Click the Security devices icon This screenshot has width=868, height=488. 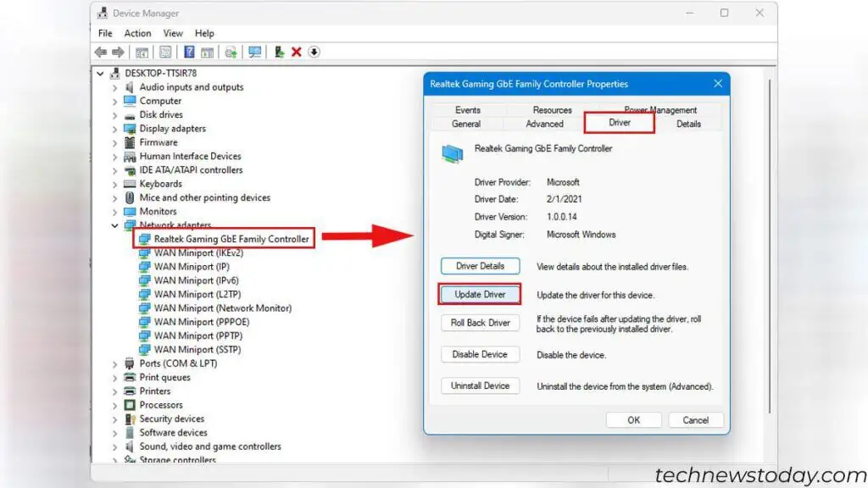pos(130,419)
